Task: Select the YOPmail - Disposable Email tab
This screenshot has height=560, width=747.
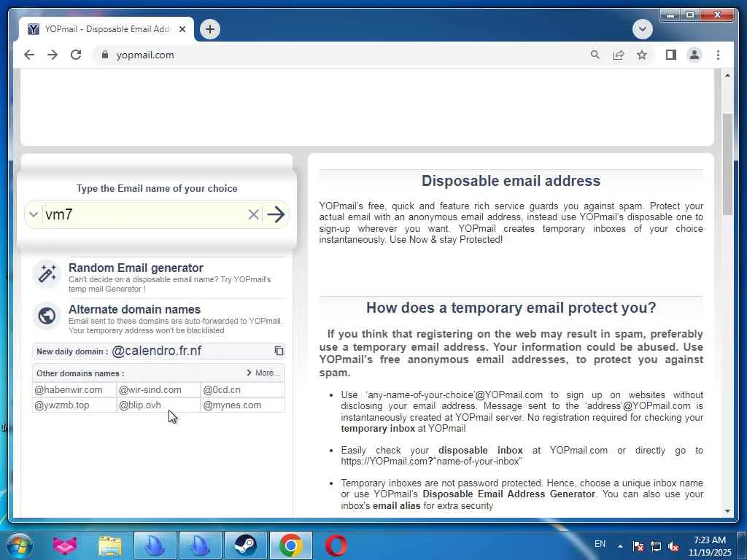Action: [107, 29]
